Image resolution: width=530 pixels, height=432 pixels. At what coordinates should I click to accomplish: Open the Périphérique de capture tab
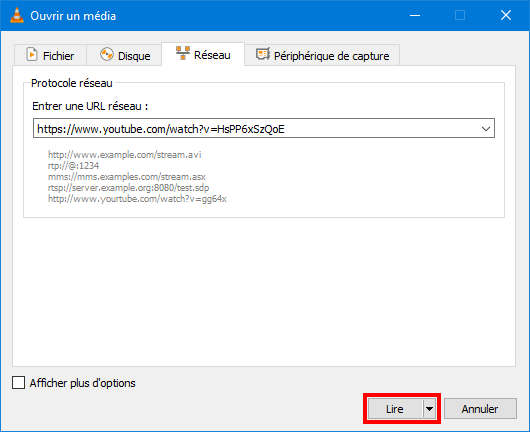click(322, 55)
